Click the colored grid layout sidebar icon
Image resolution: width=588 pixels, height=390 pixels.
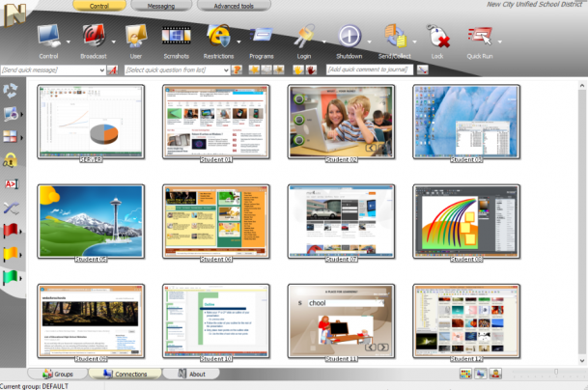[10, 136]
